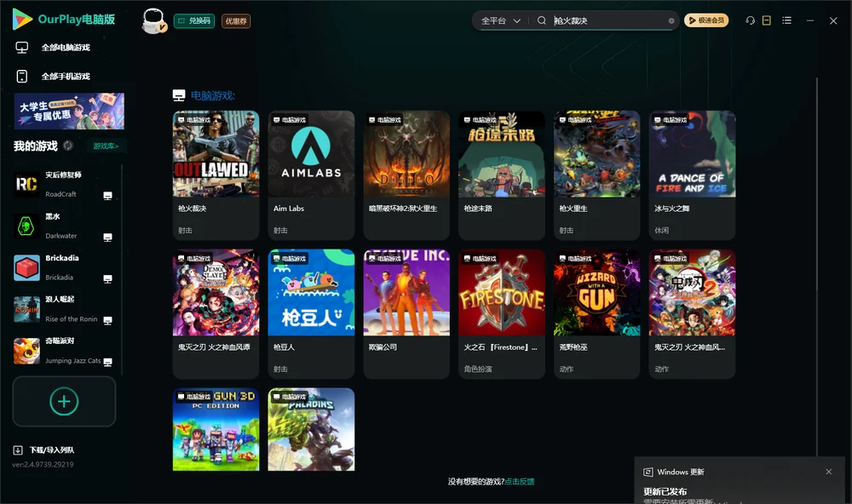Open the 火之石 Firestone game card
The height and width of the screenshot is (504, 852).
coord(502,314)
